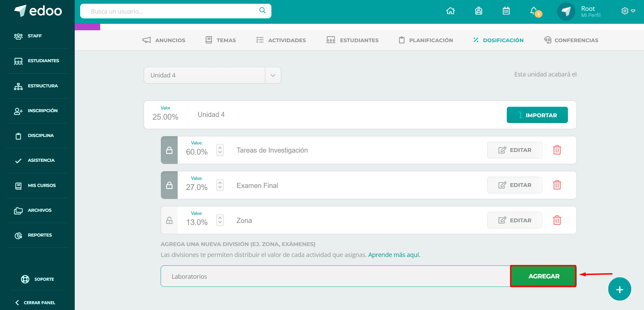Switch to the Anuncios tab
The image size is (644, 310).
[x=164, y=40]
